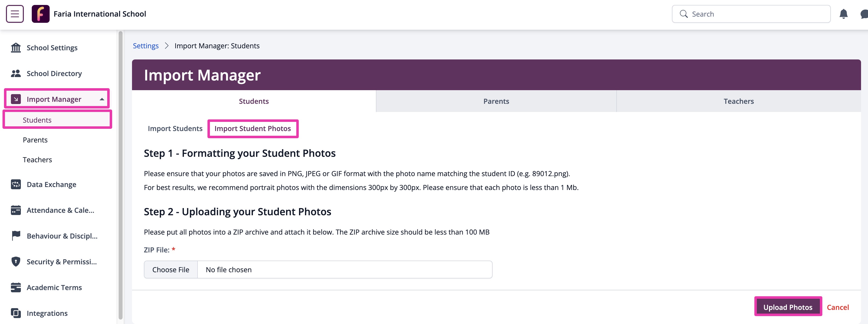The width and height of the screenshot is (868, 324).
Task: Open the Integrations icon in sidebar
Action: coord(15,313)
